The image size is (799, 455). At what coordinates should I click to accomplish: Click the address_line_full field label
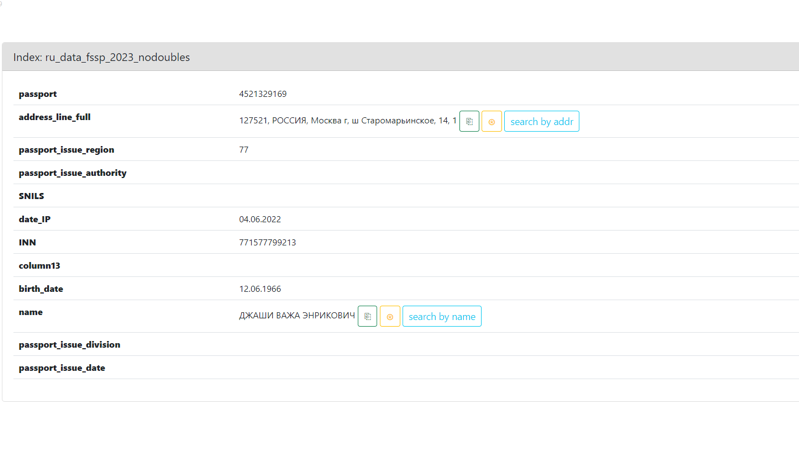click(x=55, y=117)
